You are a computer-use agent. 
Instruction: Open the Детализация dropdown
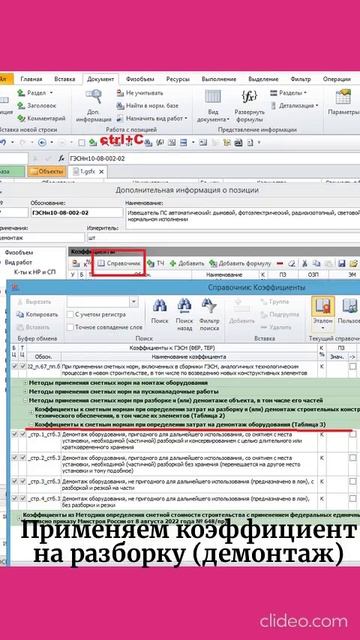tap(294, 106)
